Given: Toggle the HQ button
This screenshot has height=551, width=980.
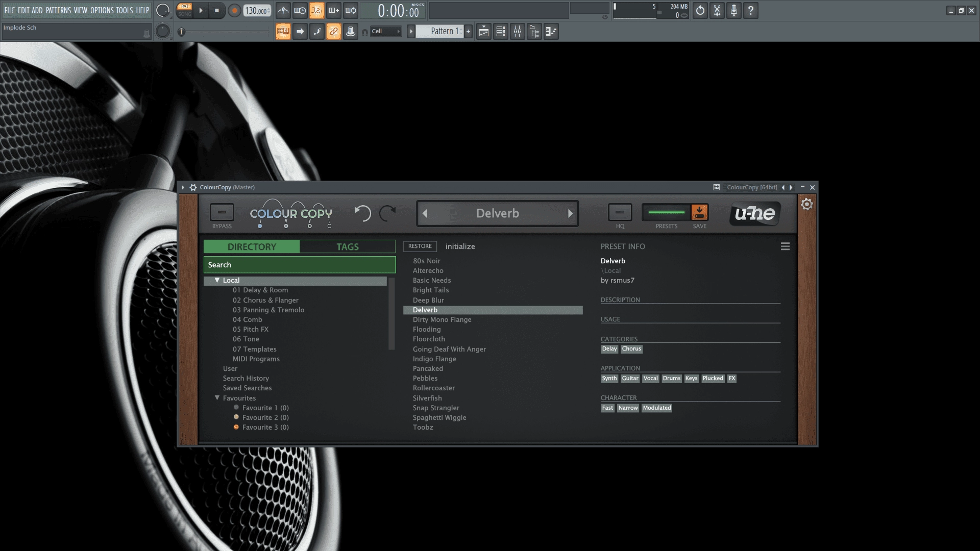Looking at the screenshot, I should click(x=620, y=212).
